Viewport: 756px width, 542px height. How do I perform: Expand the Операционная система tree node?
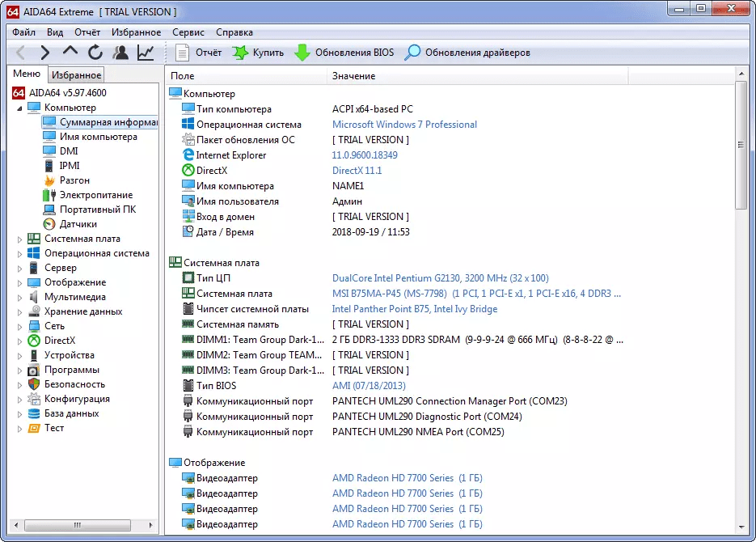[19, 254]
